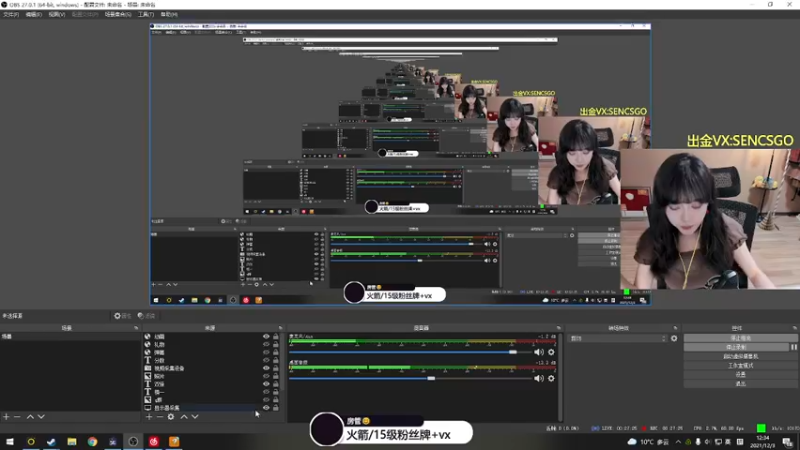Move selected source down in the list
Image resolution: width=800 pixels, height=450 pixels.
coord(195,417)
